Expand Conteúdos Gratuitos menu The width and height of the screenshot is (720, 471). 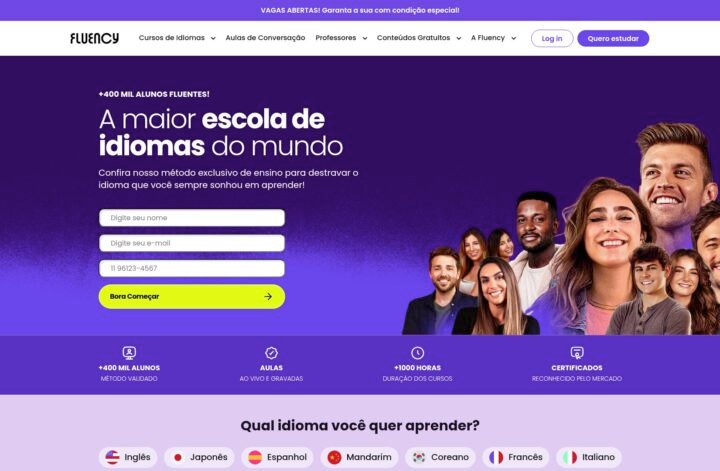(419, 38)
